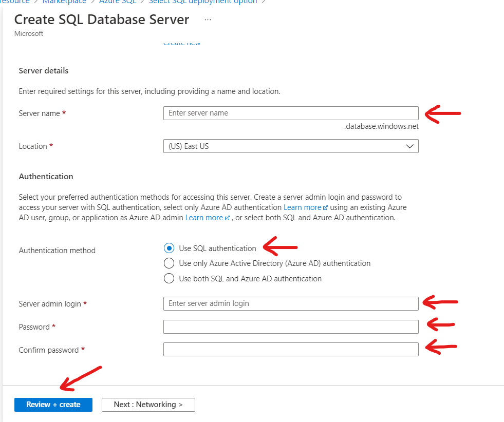Image resolution: width=504 pixels, height=422 pixels.
Task: Open the second Learn more link
Action: point(205,217)
